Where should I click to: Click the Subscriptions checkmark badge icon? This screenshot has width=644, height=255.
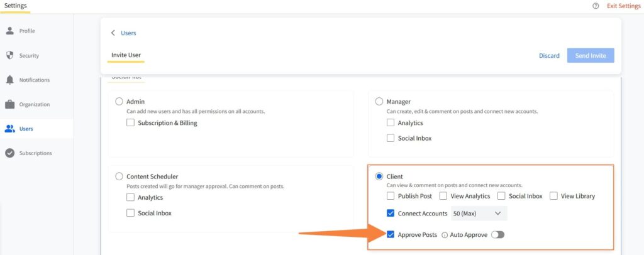(9, 153)
